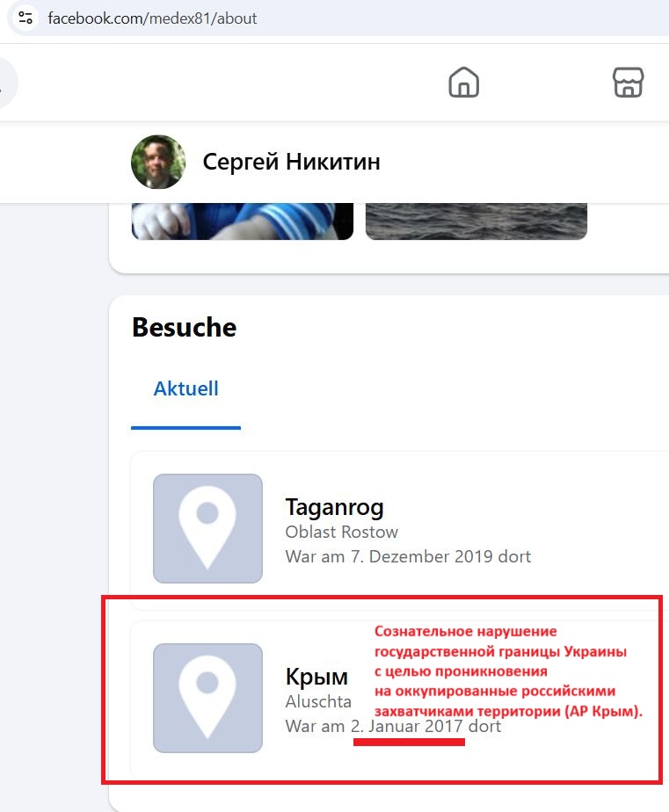The height and width of the screenshot is (812, 669).
Task: Open the right water photo thumbnail
Action: click(x=476, y=221)
